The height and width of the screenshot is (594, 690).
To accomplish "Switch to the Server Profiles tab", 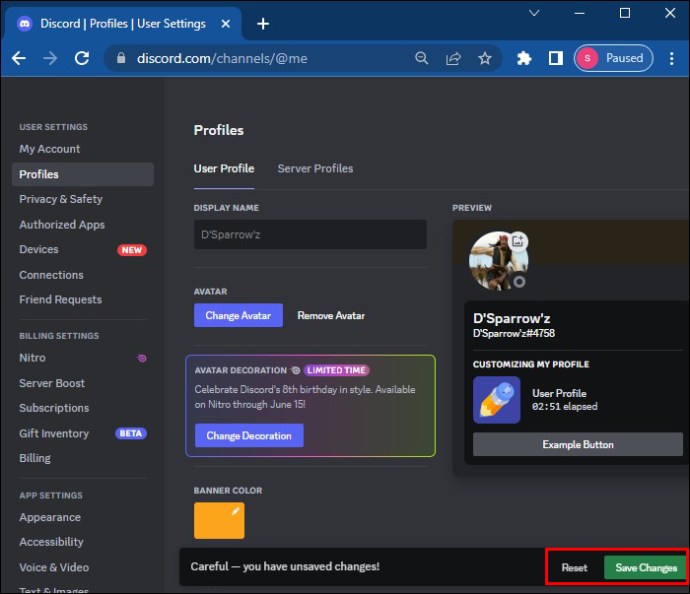I will click(315, 169).
